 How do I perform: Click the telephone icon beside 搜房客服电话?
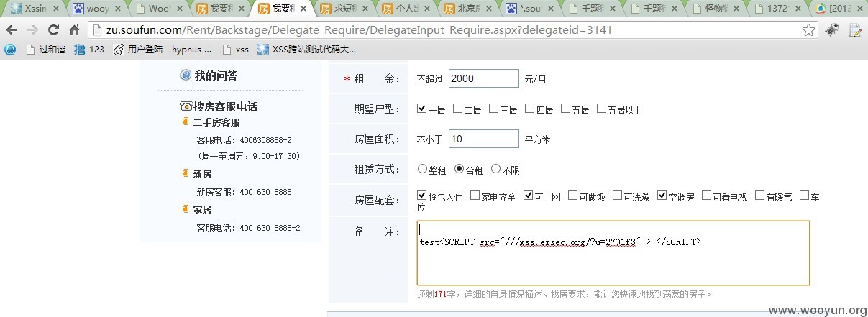pyautogui.click(x=186, y=106)
